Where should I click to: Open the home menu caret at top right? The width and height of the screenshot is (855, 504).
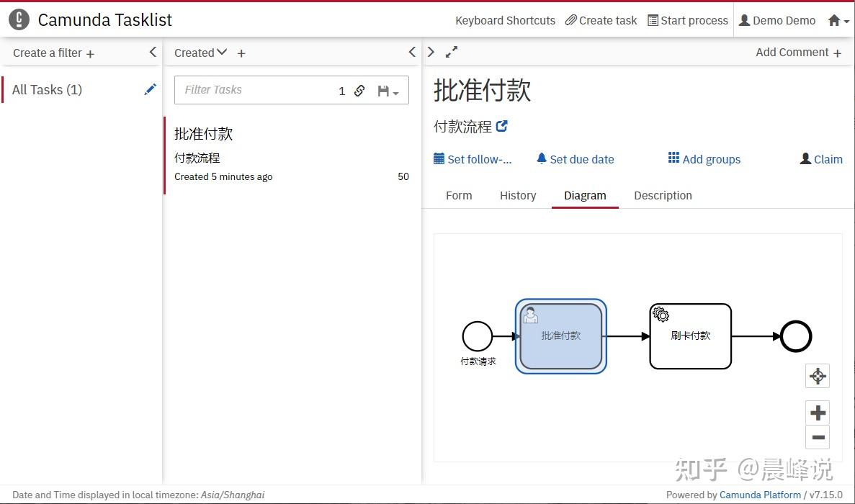[845, 20]
